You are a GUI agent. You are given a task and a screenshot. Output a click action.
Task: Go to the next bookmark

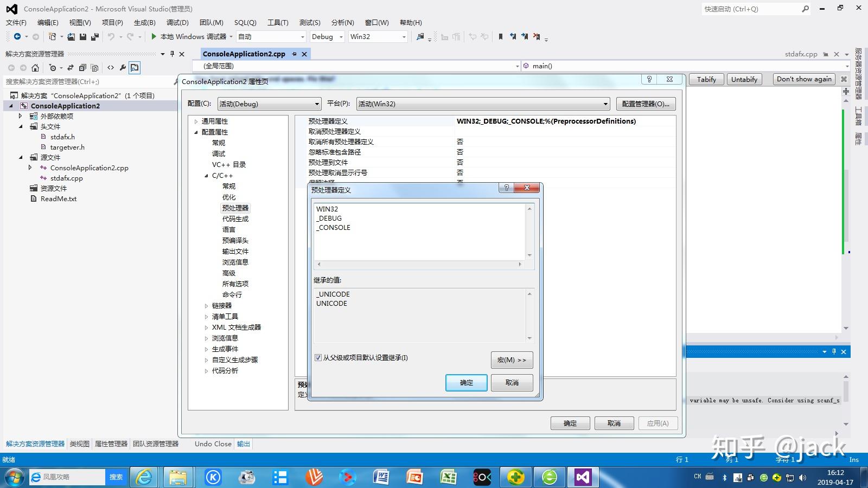pos(525,37)
